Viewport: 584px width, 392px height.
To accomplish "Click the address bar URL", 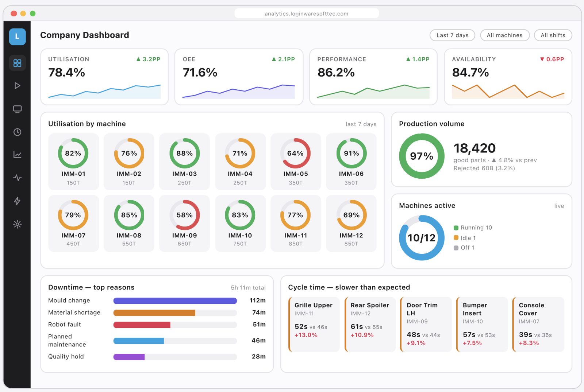I will tap(307, 13).
